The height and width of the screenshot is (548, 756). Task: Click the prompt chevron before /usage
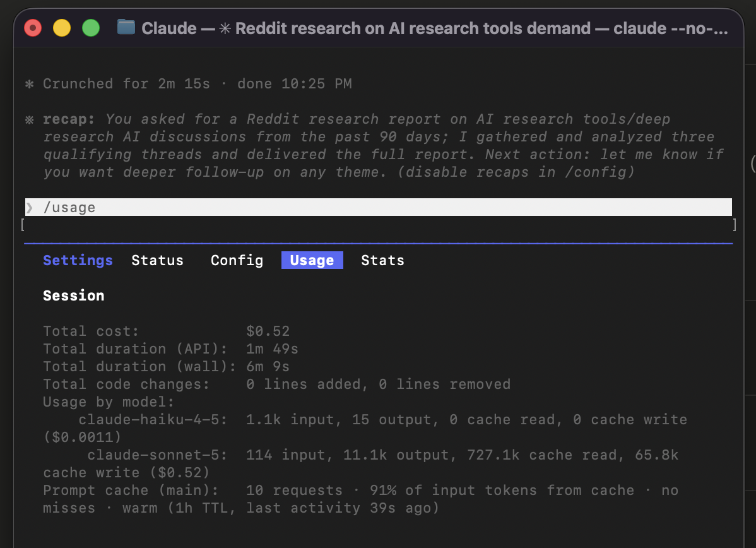click(30, 208)
